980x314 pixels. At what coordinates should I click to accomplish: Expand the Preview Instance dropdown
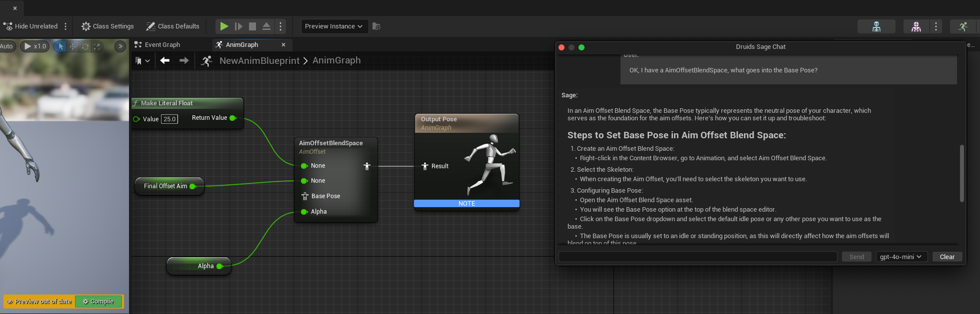(x=334, y=26)
